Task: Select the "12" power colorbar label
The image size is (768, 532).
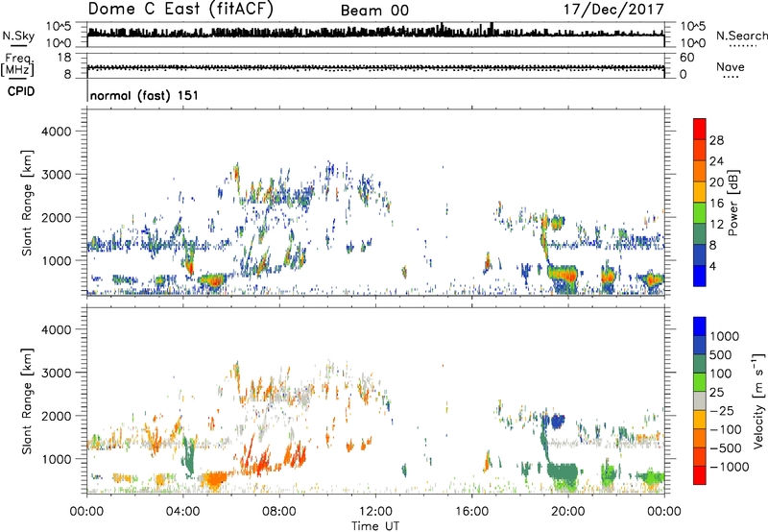Action: (716, 225)
